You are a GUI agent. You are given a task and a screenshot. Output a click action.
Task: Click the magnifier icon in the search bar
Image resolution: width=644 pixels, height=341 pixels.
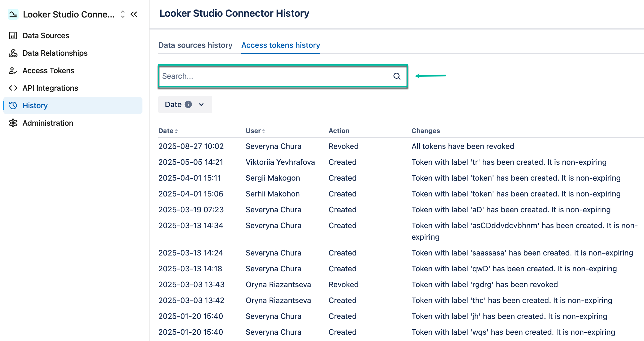(x=396, y=76)
